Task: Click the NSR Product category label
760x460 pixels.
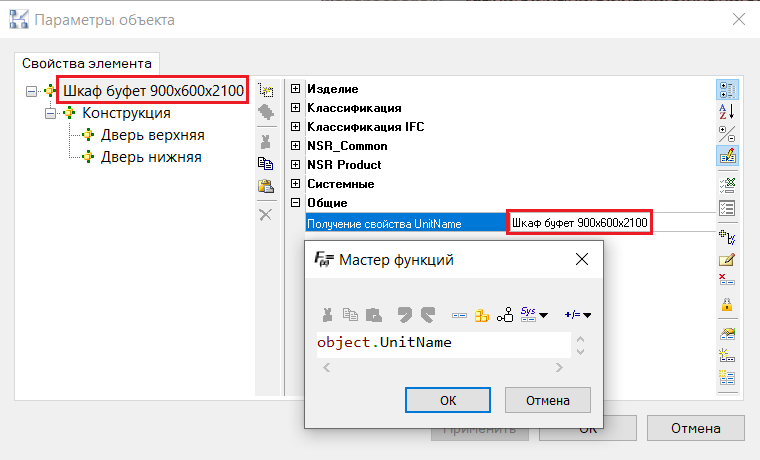Action: [344, 165]
